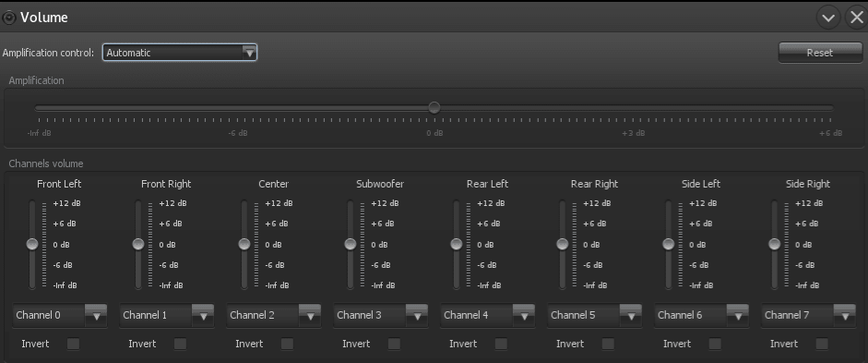The image size is (868, 363).
Task: Enable Invert for Front Left channel
Action: [x=73, y=344]
